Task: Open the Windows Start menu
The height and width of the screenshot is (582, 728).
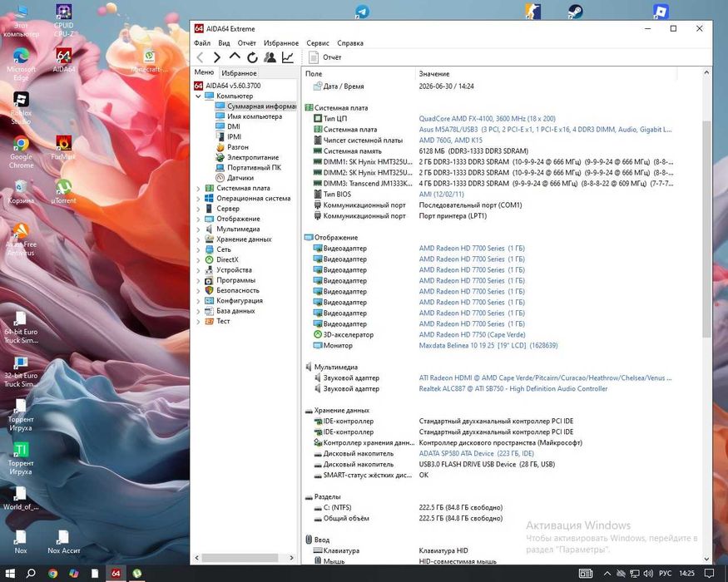Action: click(10, 573)
